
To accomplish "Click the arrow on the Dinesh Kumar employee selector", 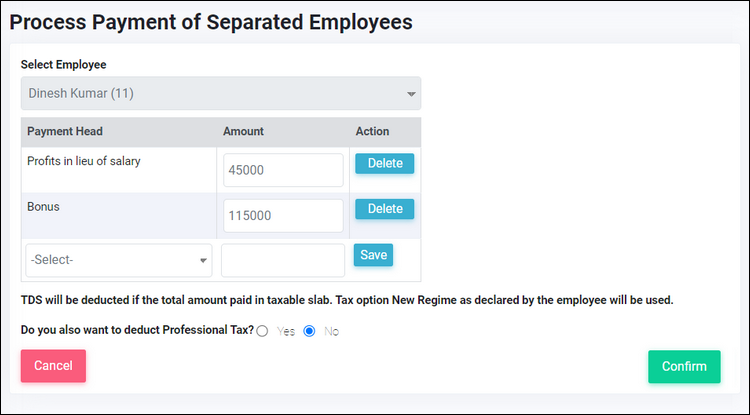I will [411, 94].
